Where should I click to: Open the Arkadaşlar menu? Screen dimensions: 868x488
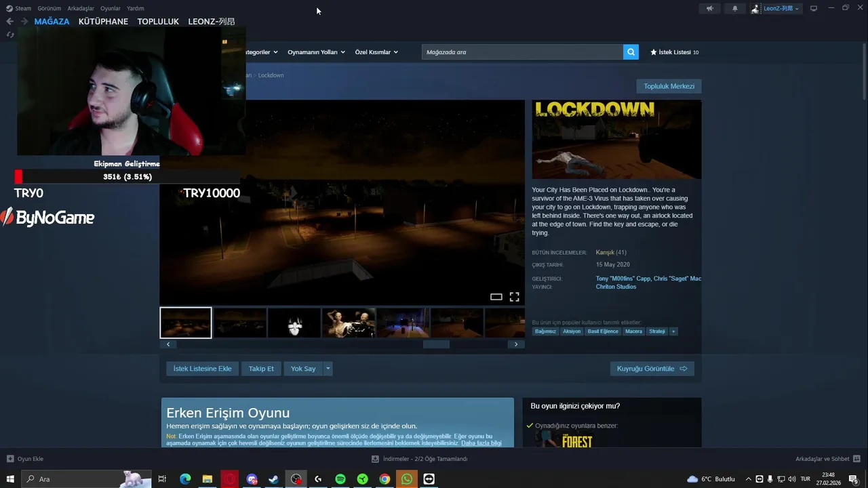[x=81, y=8]
